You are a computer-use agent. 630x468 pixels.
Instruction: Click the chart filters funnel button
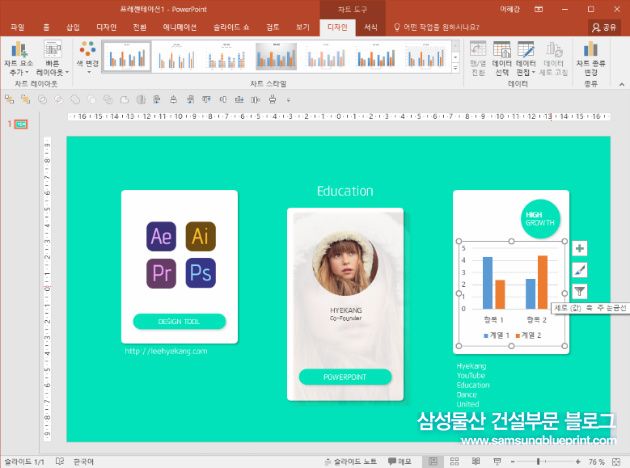(579, 291)
